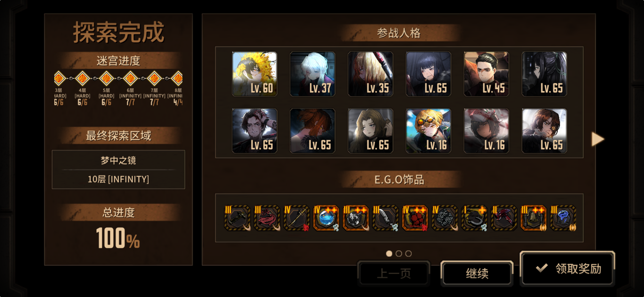Select the blue flame skull E.G.O gift

click(563, 218)
